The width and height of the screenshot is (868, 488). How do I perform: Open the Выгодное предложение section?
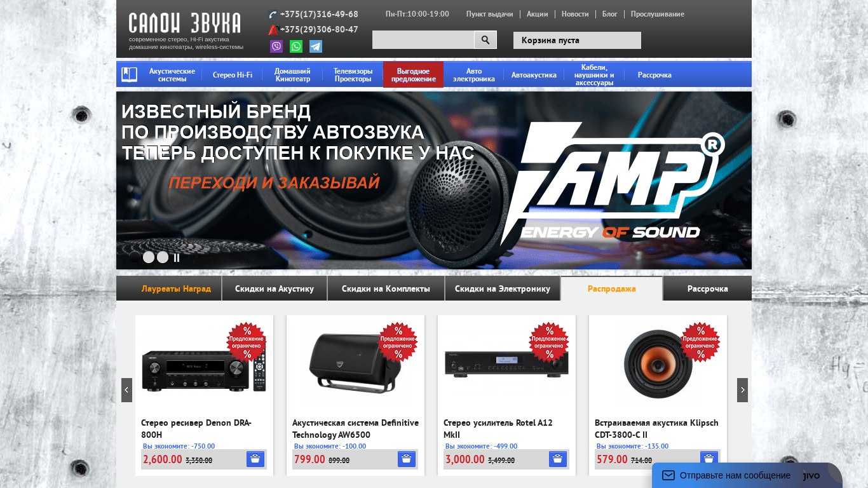(413, 75)
